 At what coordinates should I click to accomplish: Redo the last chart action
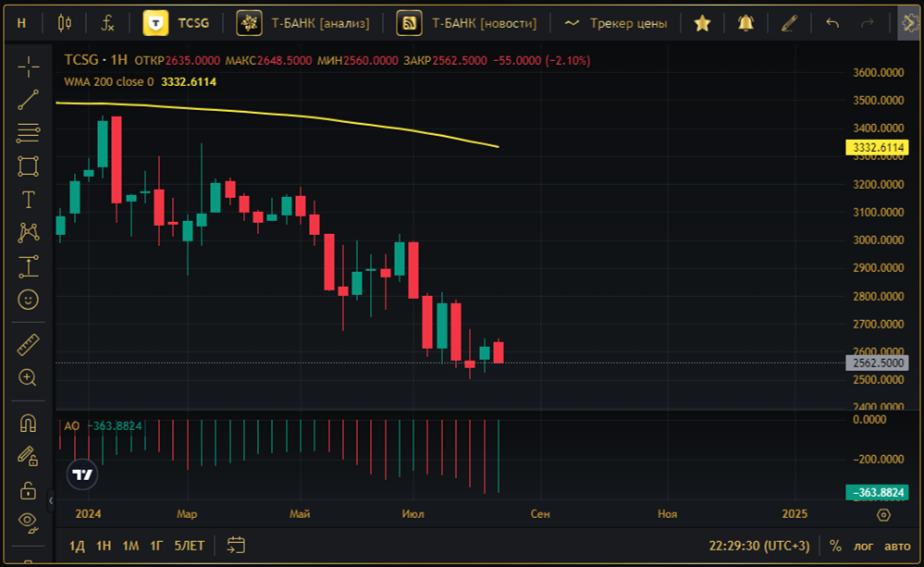[x=867, y=23]
